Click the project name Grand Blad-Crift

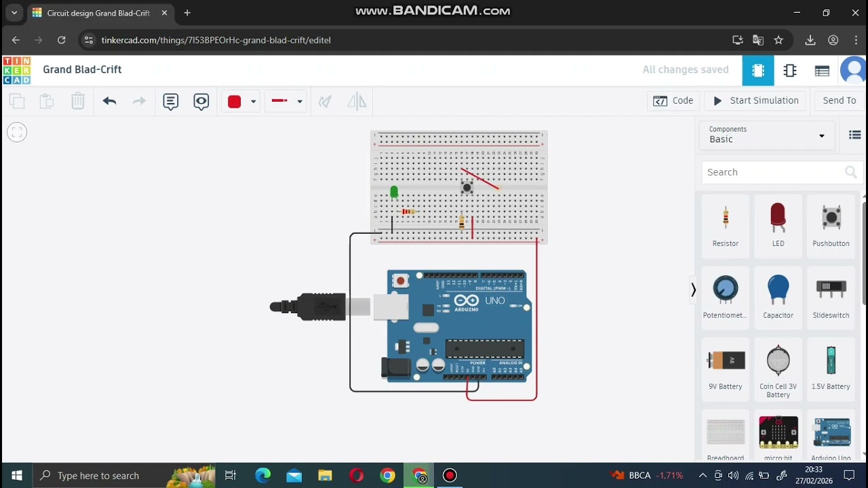82,70
